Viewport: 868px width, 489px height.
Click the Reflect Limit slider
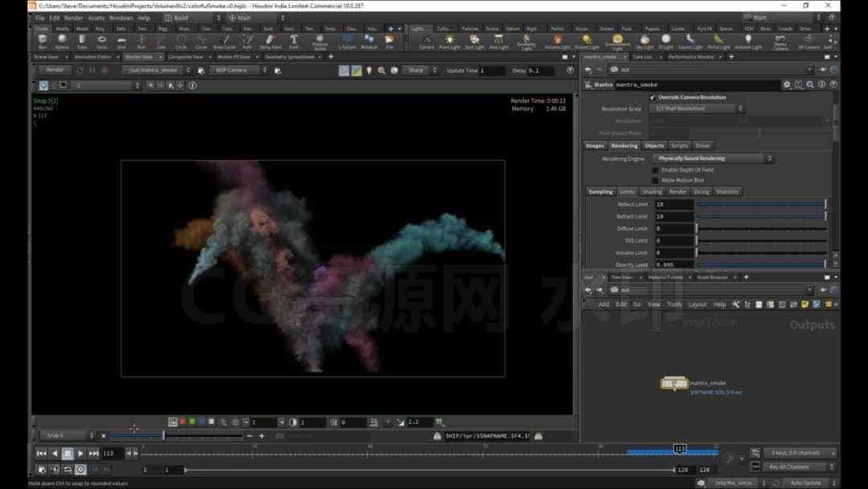(761, 204)
